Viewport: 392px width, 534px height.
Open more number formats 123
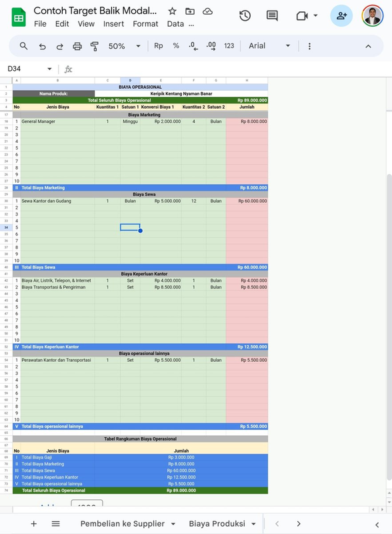(x=229, y=45)
